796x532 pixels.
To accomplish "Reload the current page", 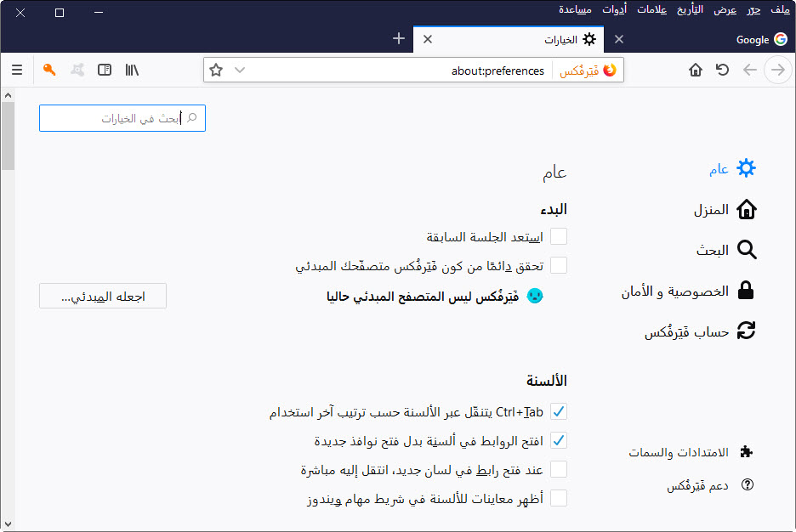I will tap(722, 70).
